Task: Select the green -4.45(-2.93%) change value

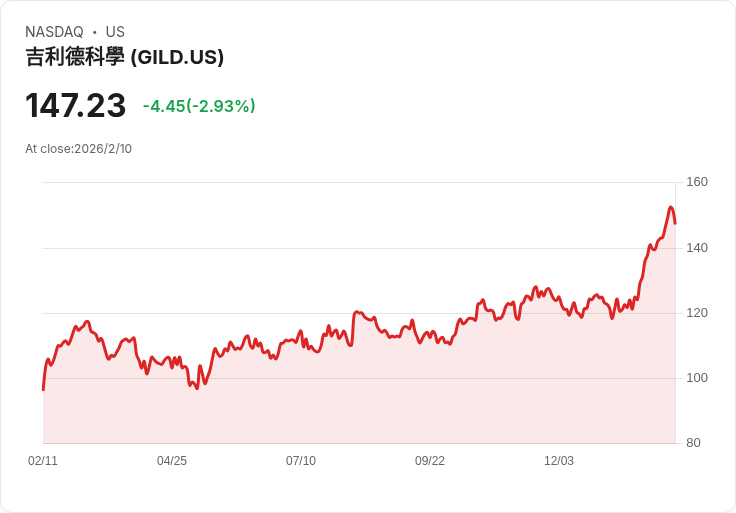Action: pos(199,106)
